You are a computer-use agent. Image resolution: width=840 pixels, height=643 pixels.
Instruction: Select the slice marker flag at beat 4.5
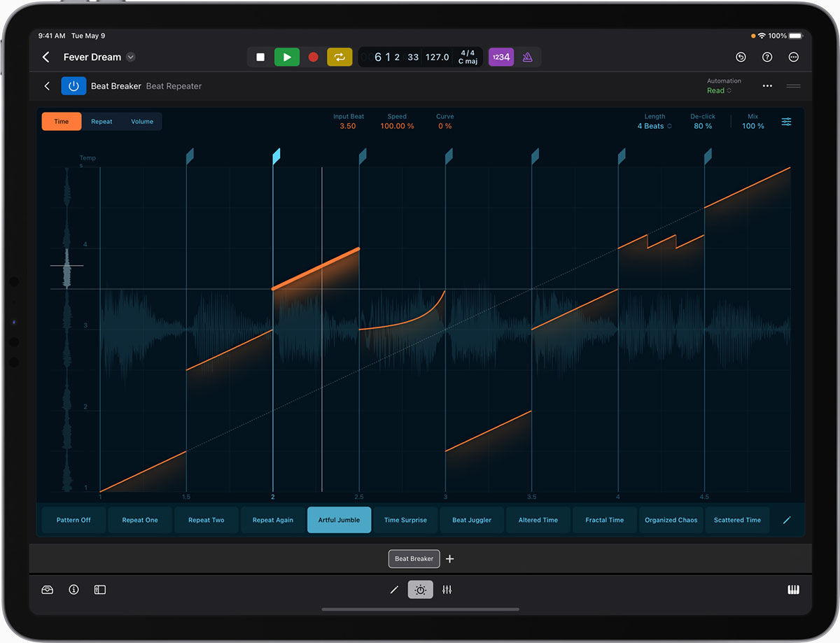708,156
